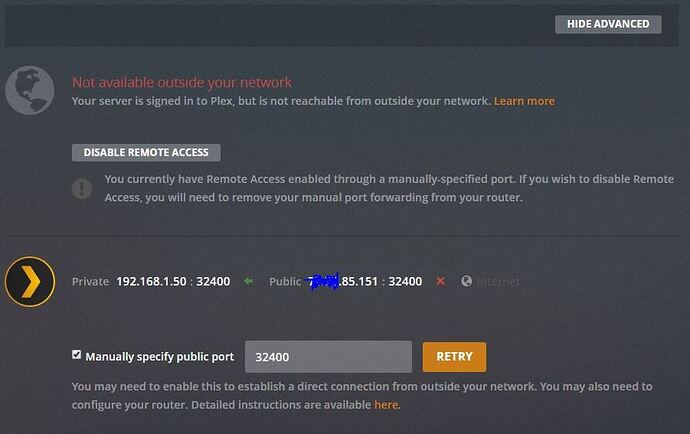
Task: Click the large globe status icon
Action: tap(29, 91)
